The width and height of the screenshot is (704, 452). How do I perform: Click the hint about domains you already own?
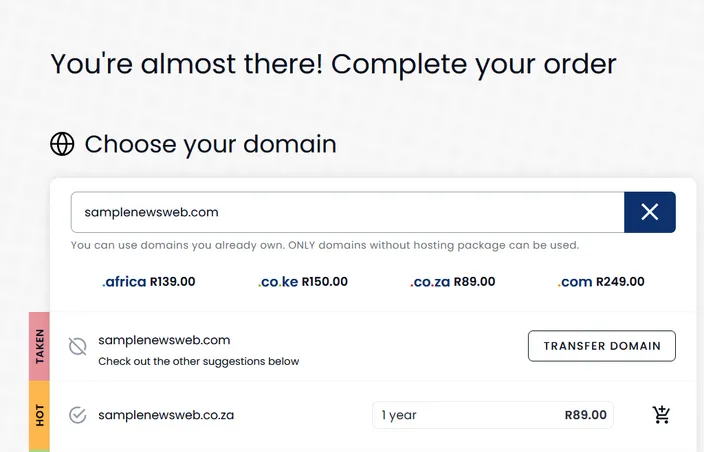pos(325,246)
